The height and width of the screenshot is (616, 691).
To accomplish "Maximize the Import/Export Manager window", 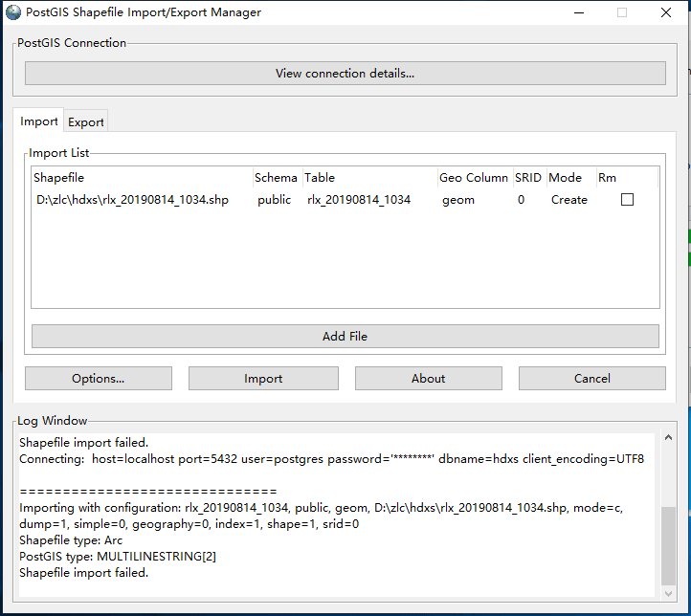I will (x=622, y=12).
